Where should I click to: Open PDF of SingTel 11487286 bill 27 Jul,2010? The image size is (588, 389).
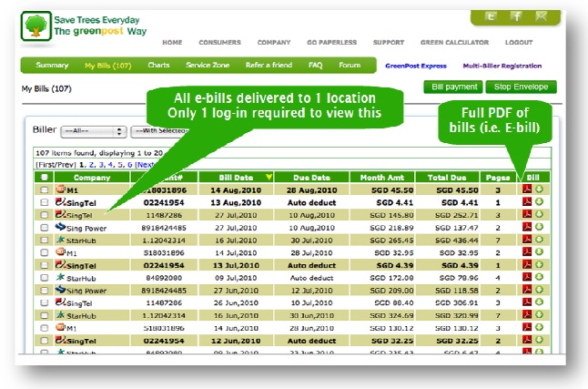point(527,214)
